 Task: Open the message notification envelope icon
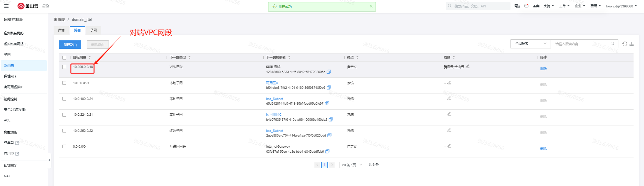point(526,6)
